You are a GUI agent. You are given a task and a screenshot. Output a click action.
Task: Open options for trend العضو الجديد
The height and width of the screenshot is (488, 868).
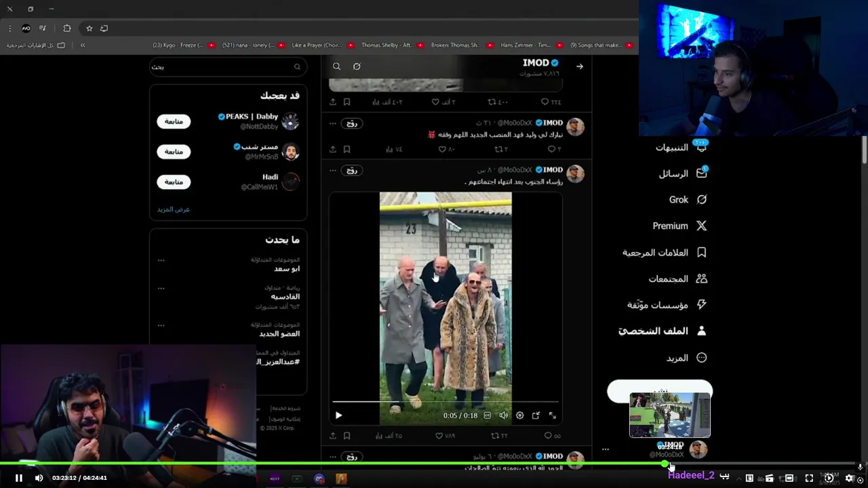pos(161,325)
